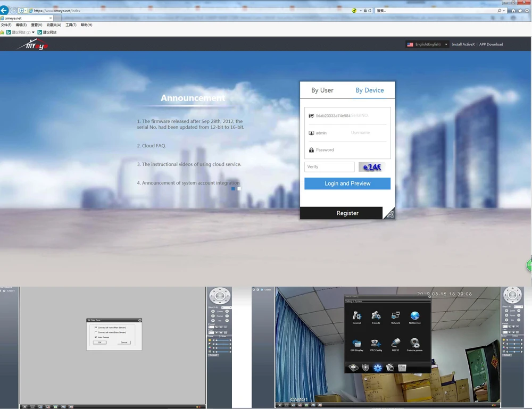The height and width of the screenshot is (409, 532).
Task: Click Zoom plus in left preview PTZ panel
Action: [213, 311]
